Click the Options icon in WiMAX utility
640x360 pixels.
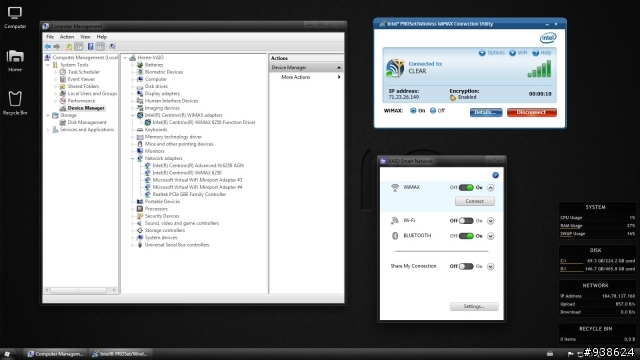coord(482,53)
